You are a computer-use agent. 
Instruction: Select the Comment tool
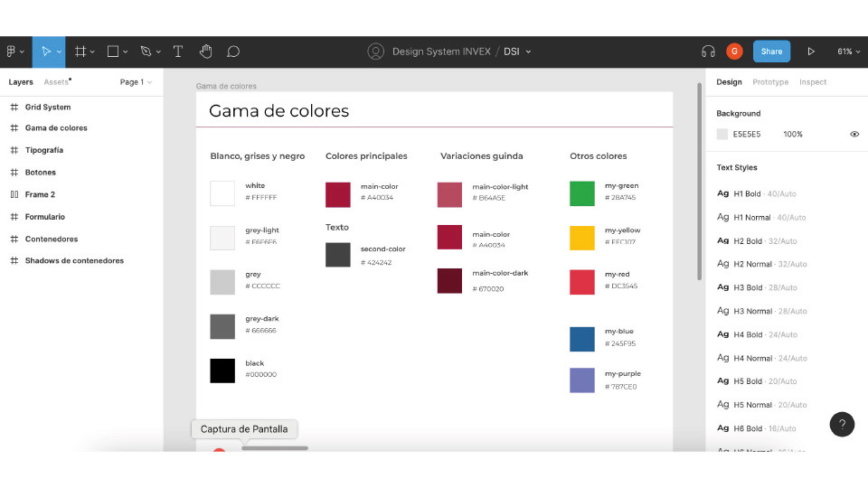[x=233, y=52]
